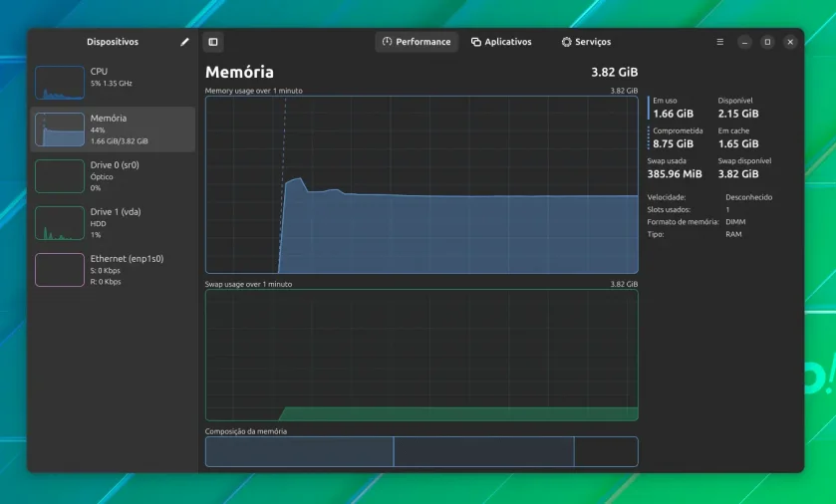Open Drive 0 (sr0) optical device
The image size is (837, 504).
point(114,176)
